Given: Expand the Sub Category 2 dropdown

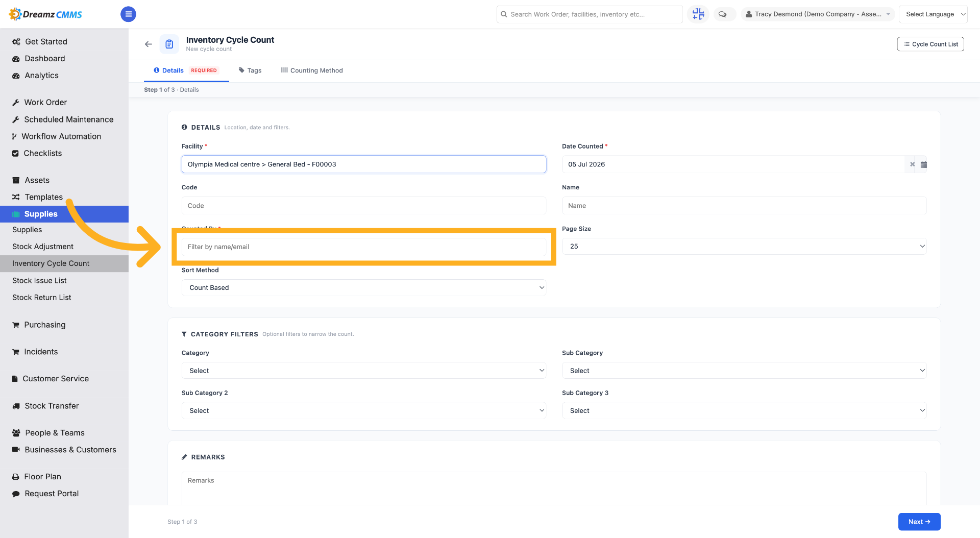Looking at the screenshot, I should [x=364, y=410].
